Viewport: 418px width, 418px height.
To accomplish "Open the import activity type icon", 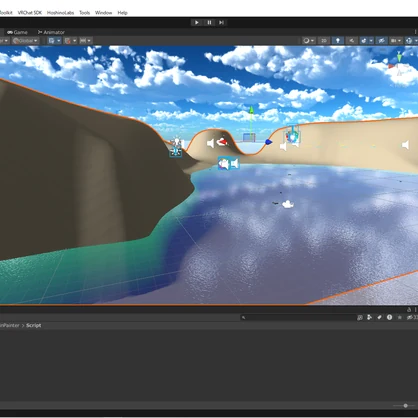I will 369,317.
